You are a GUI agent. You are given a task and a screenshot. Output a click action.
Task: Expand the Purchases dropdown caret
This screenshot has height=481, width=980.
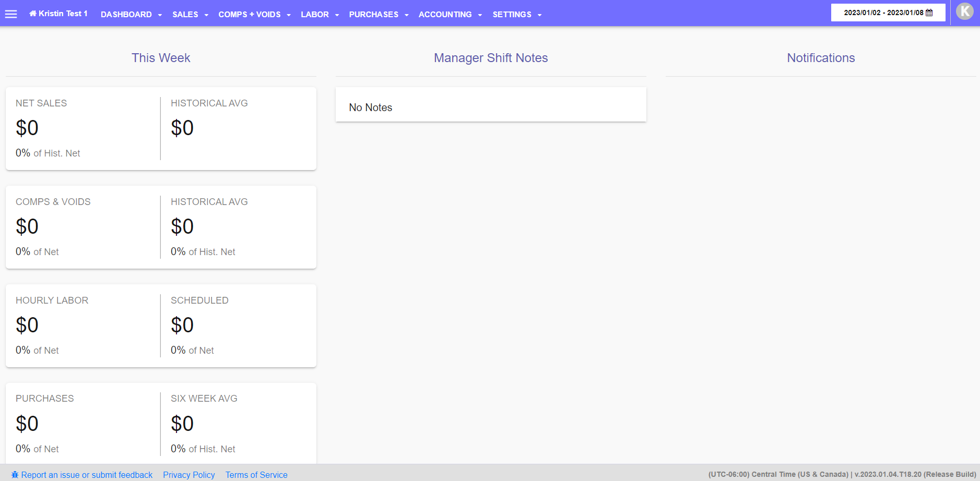[x=407, y=15]
